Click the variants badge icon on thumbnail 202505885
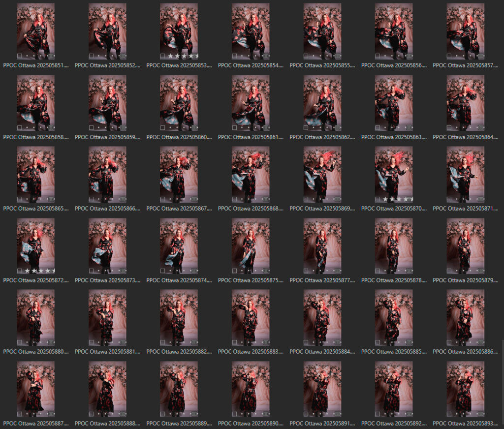 [409, 342]
